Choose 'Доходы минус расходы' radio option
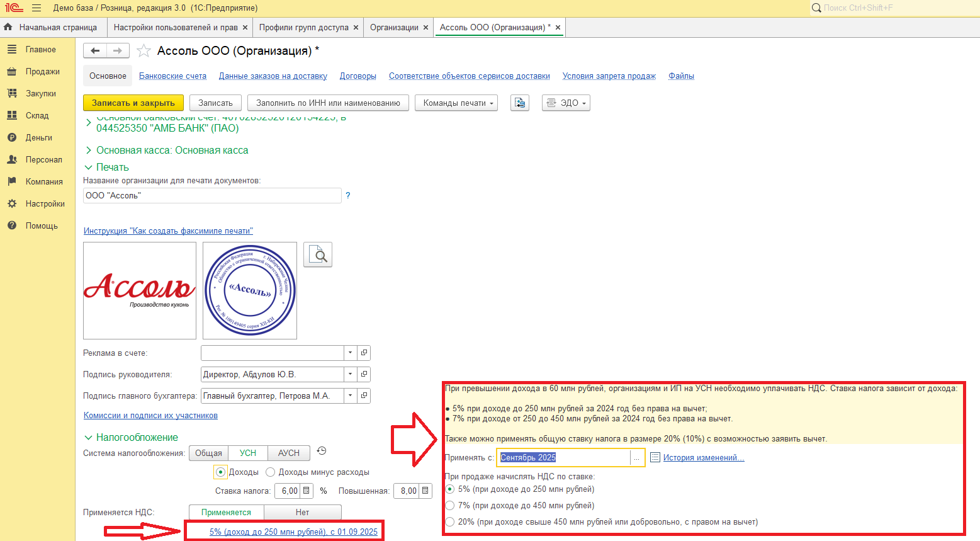 coord(271,472)
